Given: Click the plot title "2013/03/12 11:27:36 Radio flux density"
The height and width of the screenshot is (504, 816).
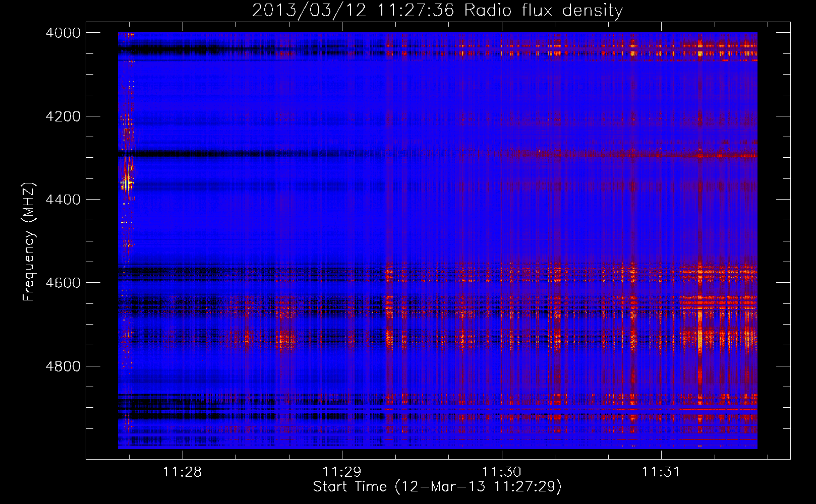Looking at the screenshot, I should click(437, 10).
